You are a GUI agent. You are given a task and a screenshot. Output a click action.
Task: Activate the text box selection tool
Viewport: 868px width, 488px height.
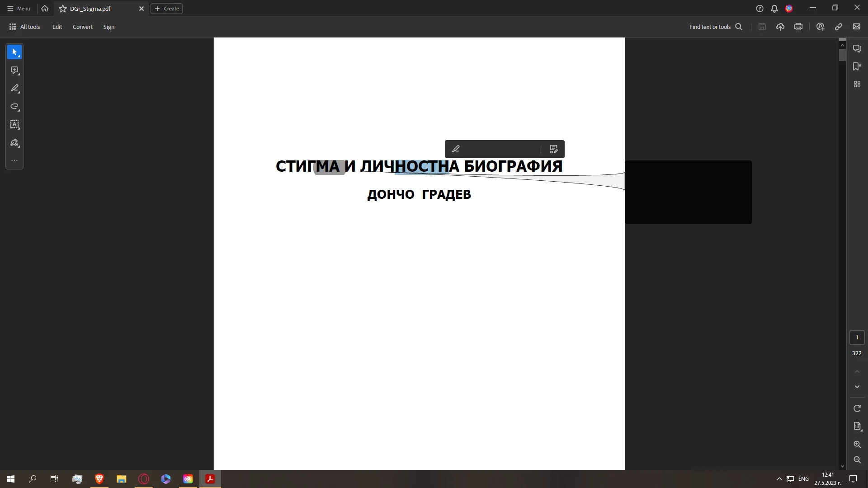[14, 125]
